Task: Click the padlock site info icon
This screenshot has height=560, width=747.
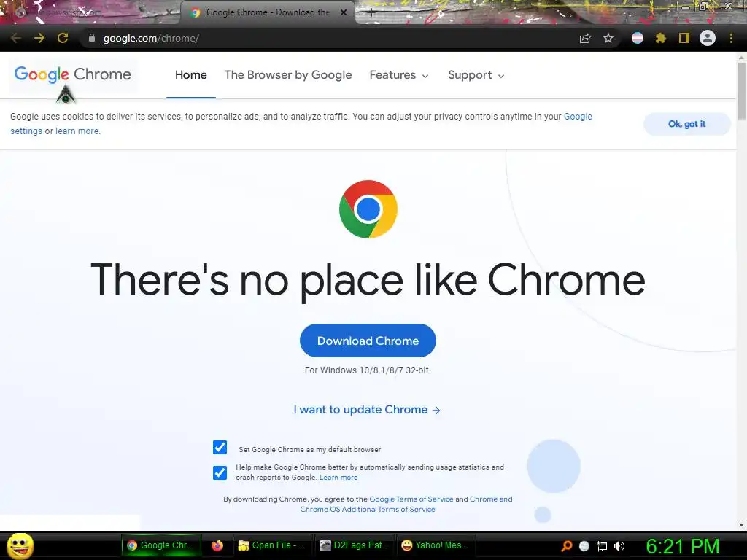Action: (x=92, y=38)
